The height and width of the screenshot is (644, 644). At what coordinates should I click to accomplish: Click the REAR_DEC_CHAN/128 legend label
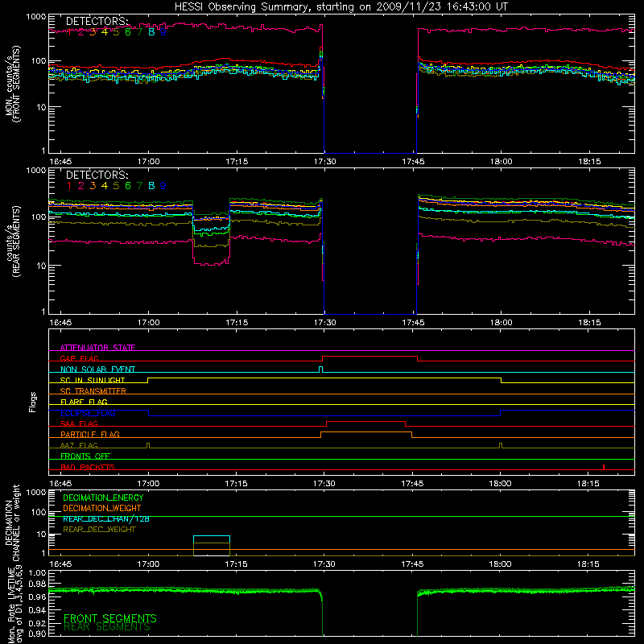click(106, 519)
